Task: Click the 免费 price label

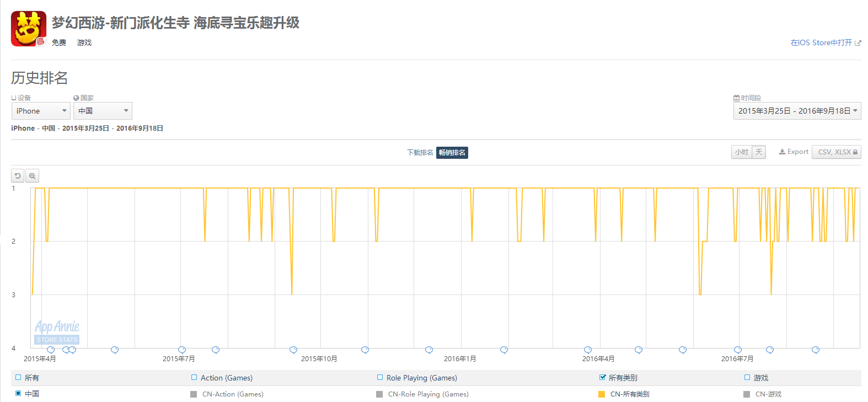Action: point(59,42)
